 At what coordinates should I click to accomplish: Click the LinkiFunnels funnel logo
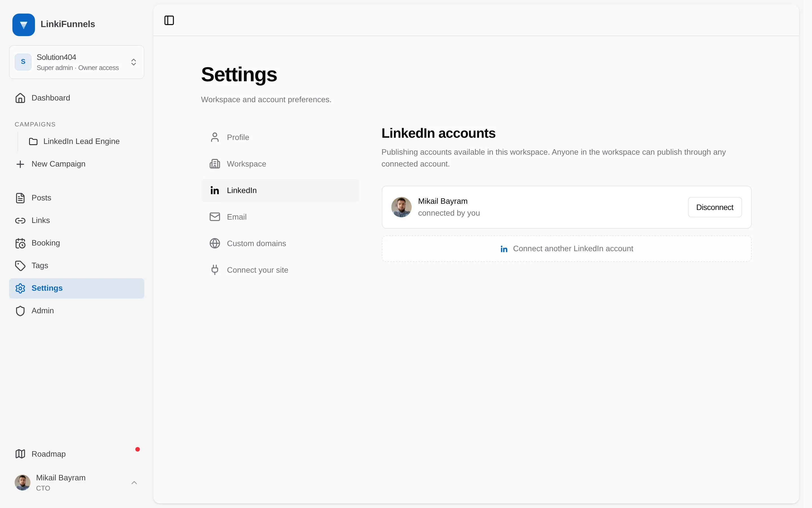pyautogui.click(x=23, y=25)
